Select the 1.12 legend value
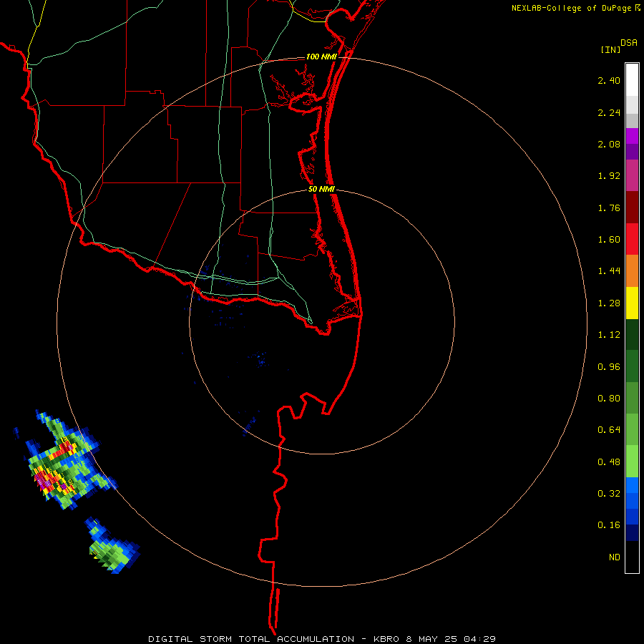The height and width of the screenshot is (644, 644). 609,335
